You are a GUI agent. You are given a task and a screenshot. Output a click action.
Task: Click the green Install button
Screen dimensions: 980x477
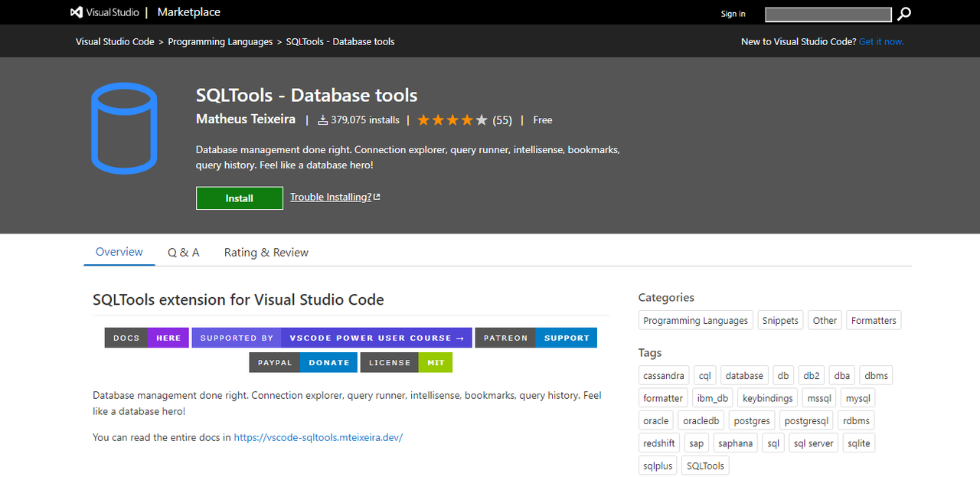pos(240,198)
